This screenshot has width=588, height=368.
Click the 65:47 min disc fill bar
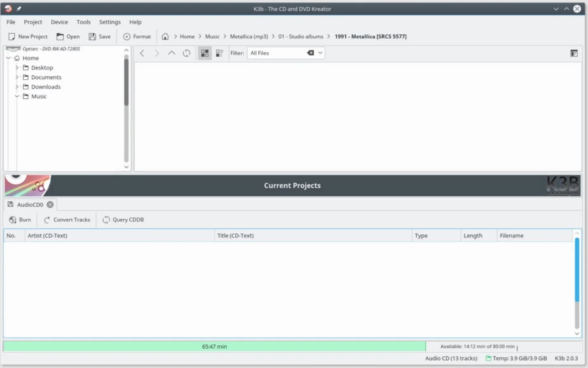[214, 347]
